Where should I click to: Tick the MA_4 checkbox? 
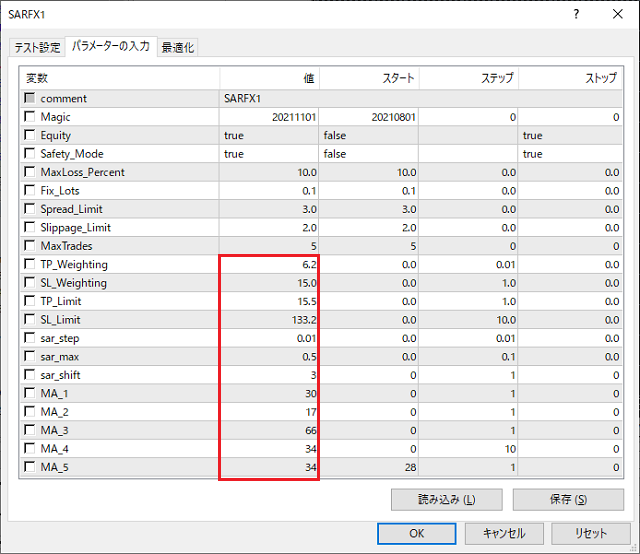(29, 448)
